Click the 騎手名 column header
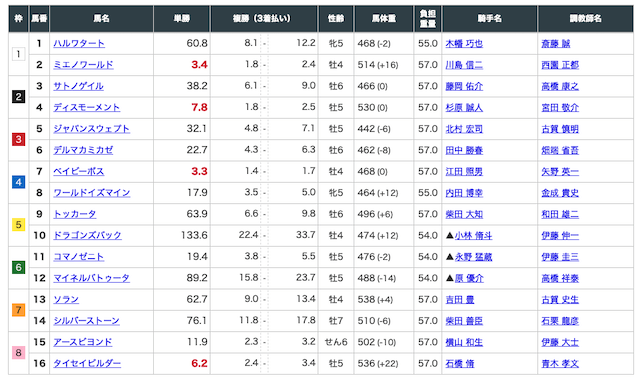Screen dimensions: 640x378 pos(490,18)
